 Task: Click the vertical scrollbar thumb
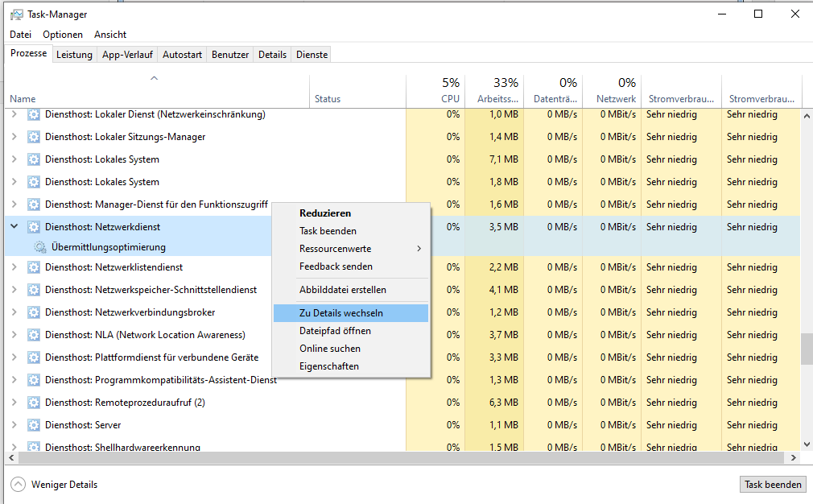pyautogui.click(x=807, y=349)
